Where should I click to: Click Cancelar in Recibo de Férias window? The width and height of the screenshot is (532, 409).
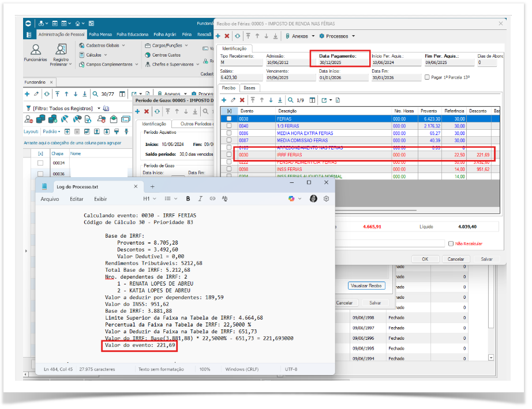pyautogui.click(x=456, y=259)
